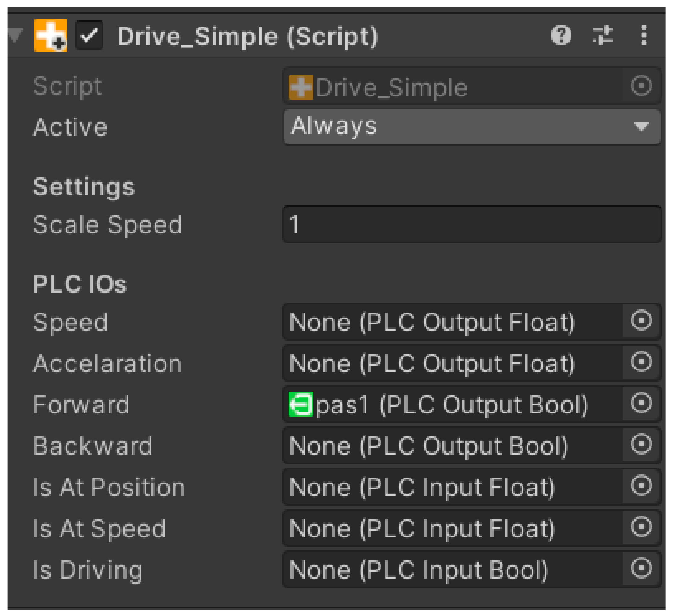Select the Backward None PLC Output Bool field

428,446
